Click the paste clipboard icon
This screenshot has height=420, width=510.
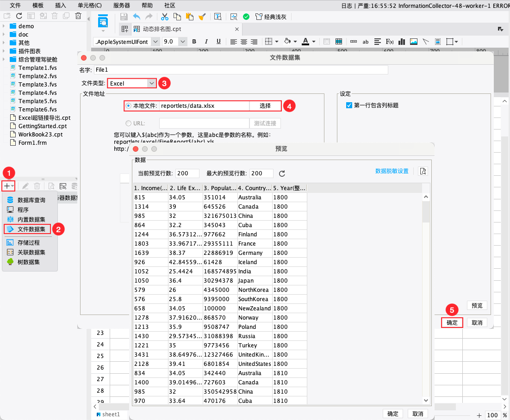(x=190, y=17)
